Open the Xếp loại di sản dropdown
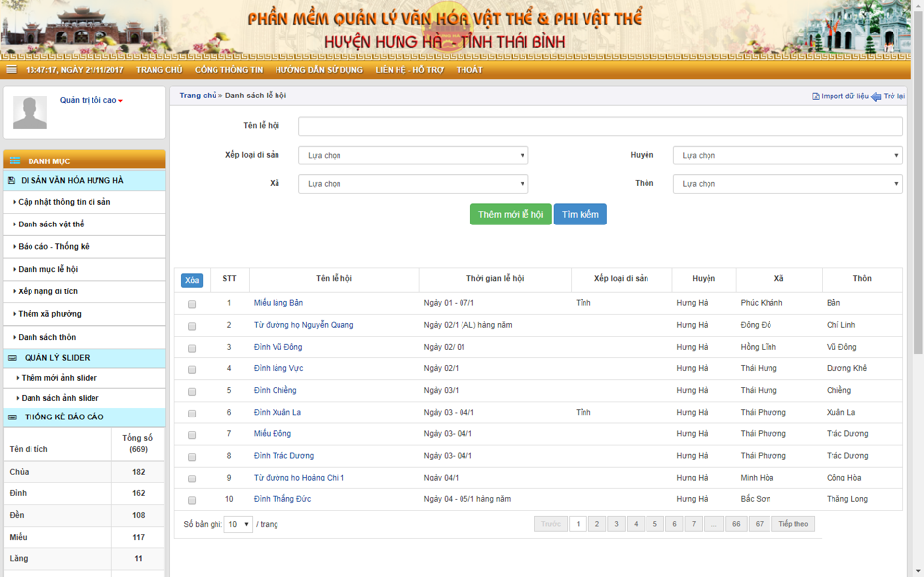This screenshot has width=924, height=577. pos(413,156)
